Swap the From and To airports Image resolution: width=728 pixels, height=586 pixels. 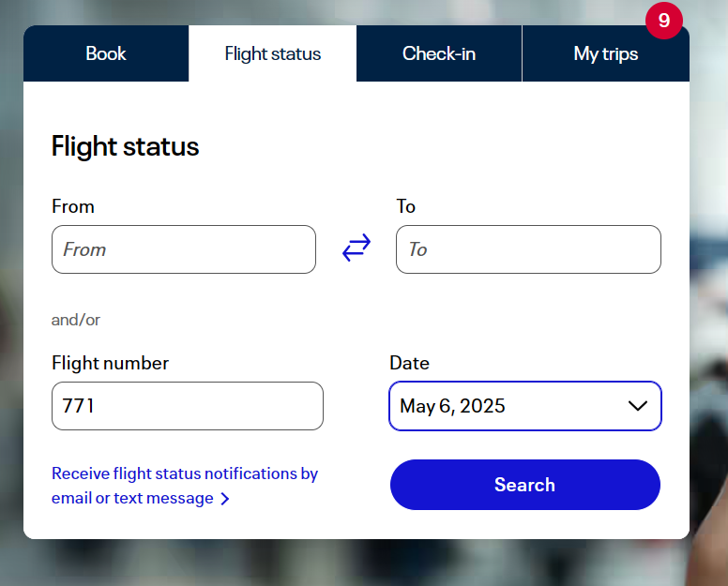(356, 248)
